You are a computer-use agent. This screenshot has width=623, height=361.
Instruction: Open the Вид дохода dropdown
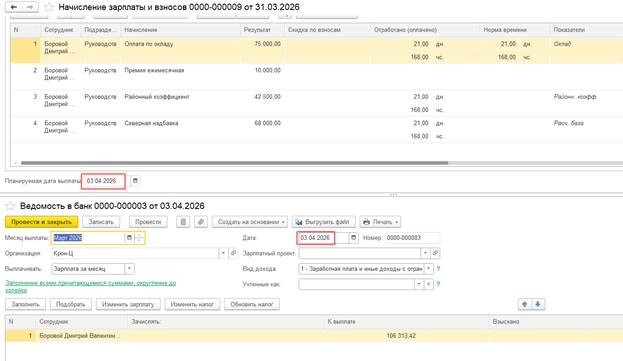point(429,269)
